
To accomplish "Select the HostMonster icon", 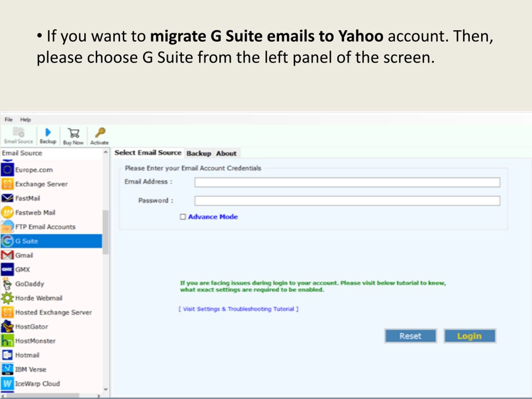I will click(7, 341).
